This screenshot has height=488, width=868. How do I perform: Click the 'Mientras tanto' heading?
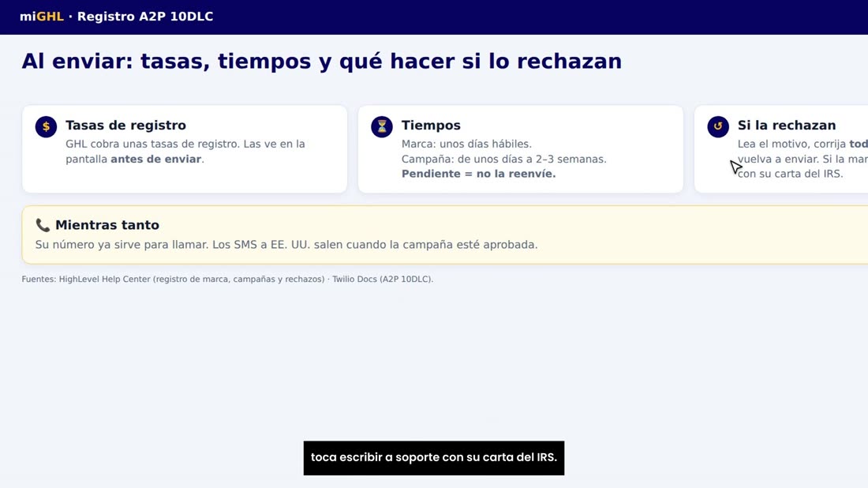tap(107, 225)
